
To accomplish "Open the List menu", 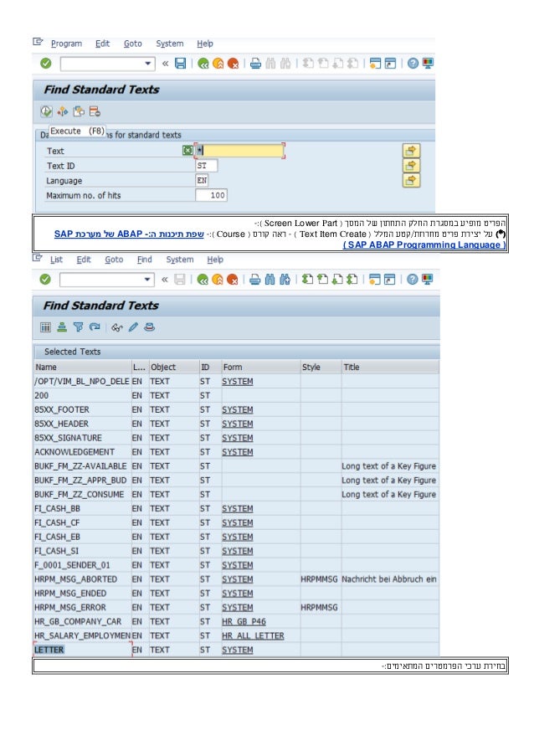I will coord(56,260).
